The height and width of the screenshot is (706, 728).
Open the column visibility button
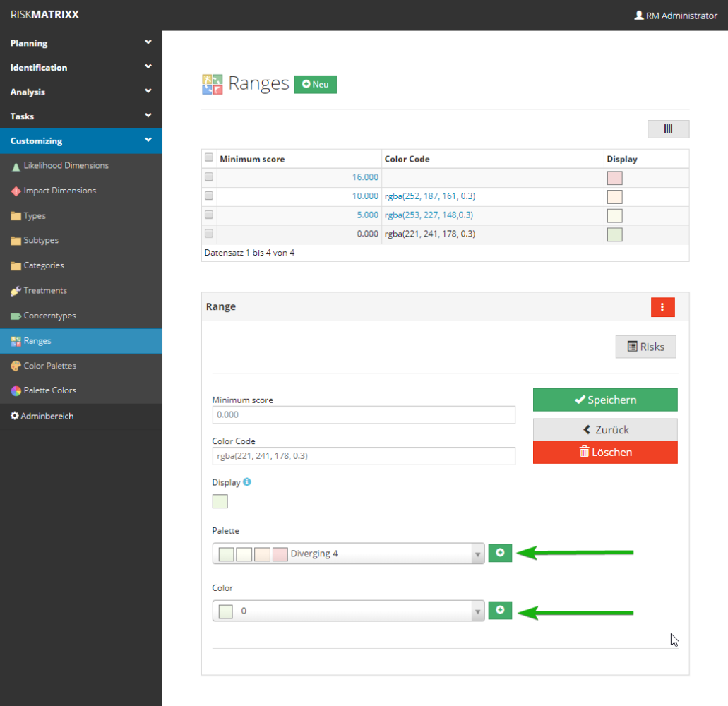click(x=668, y=129)
